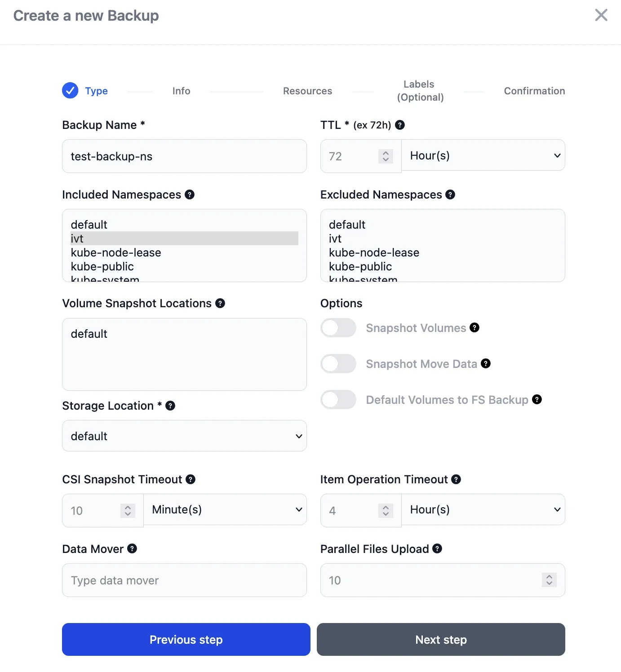Enable the Snapshot Volumes toggle
This screenshot has height=672, width=621.
point(338,328)
